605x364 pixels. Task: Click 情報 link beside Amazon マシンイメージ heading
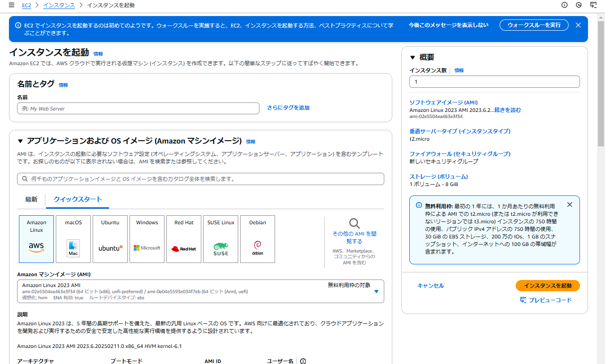pyautogui.click(x=251, y=142)
